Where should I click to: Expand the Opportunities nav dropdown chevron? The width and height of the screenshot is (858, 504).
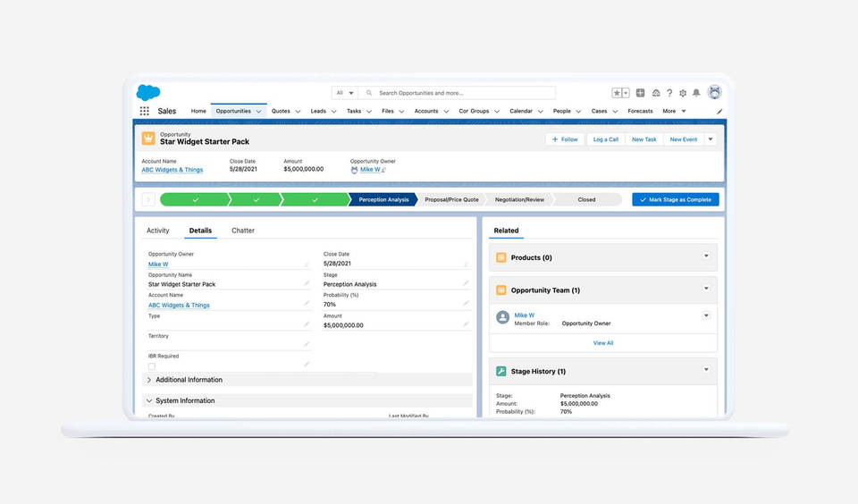click(259, 111)
